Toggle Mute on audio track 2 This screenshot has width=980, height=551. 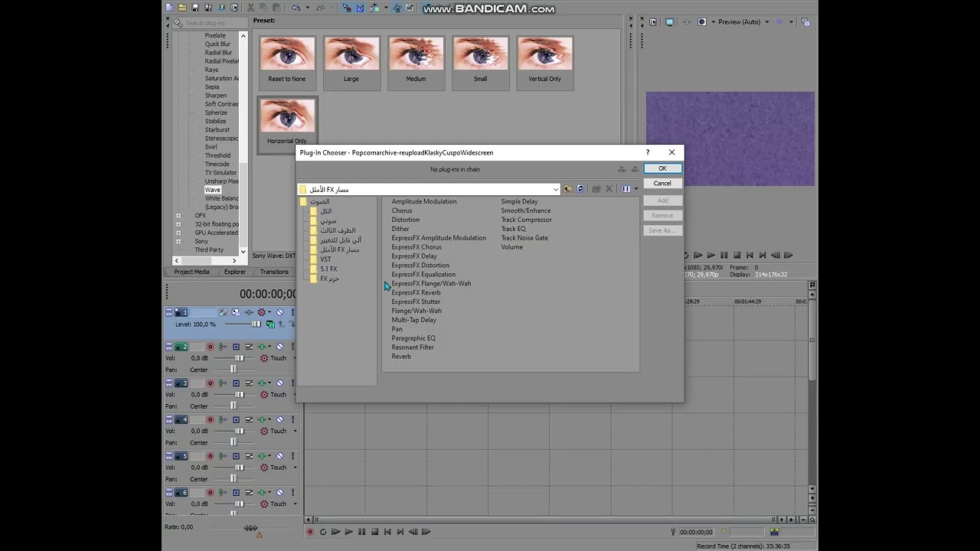point(279,347)
